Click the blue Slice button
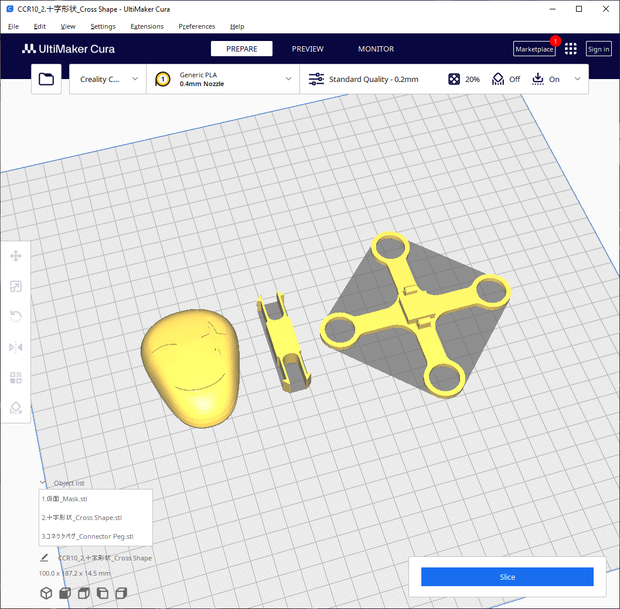620x609 pixels. click(507, 577)
